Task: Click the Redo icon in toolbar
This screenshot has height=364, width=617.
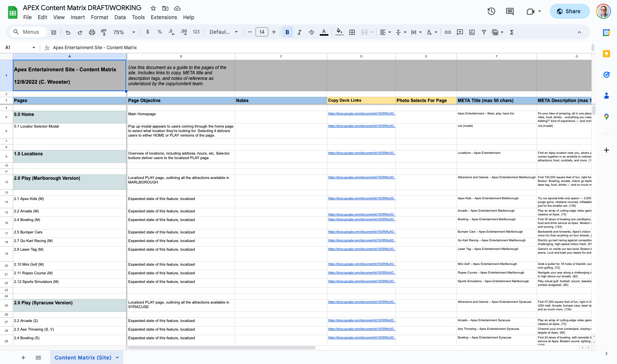Action: click(80, 32)
